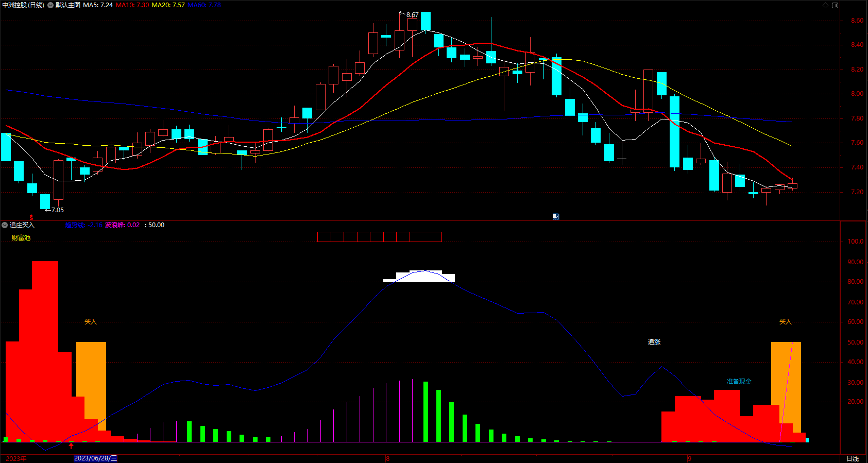Screen dimensions: 868x463
Task: Click the 中洲控股(日线) stock title
Action: [x=23, y=5]
